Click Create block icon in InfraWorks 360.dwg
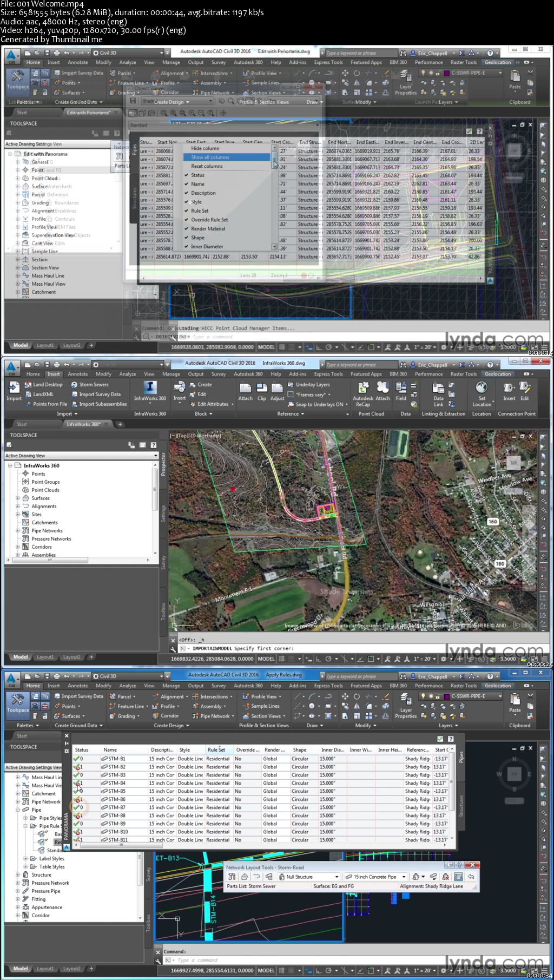Viewport: 554px width, 980px height. point(193,385)
